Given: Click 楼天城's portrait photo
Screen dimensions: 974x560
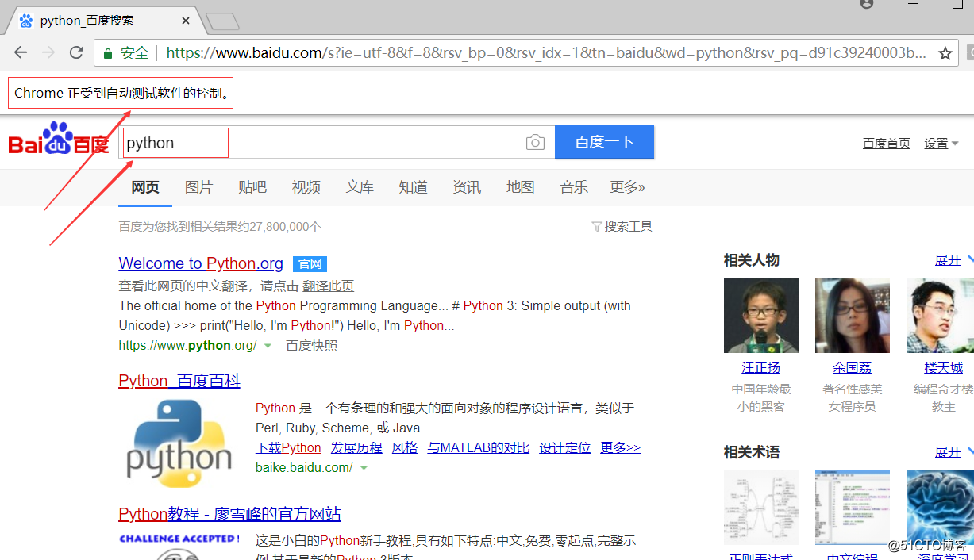Looking at the screenshot, I should (x=940, y=316).
